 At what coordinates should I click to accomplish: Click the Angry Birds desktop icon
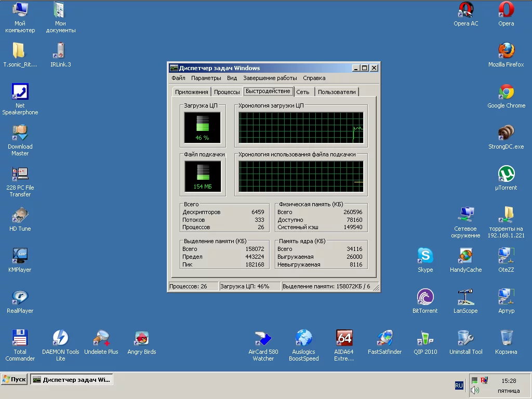pos(142,338)
